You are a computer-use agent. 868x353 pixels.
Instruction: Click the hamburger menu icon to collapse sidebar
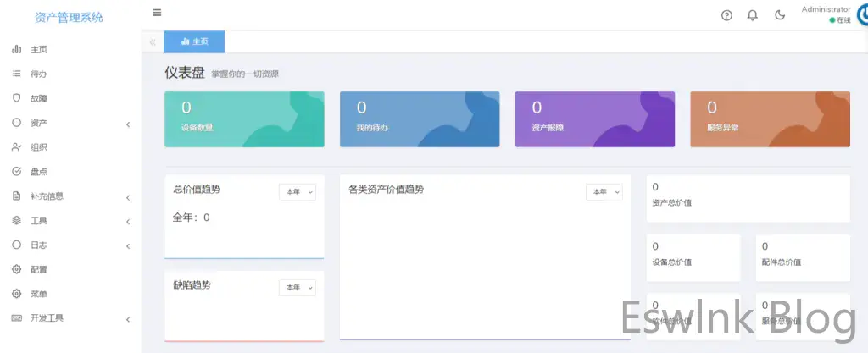[157, 13]
